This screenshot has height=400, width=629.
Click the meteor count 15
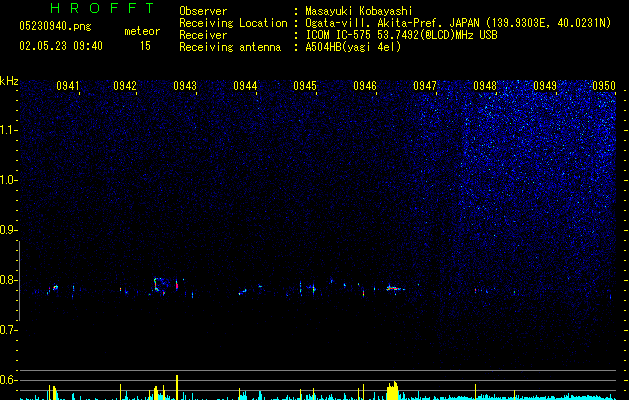145,46
